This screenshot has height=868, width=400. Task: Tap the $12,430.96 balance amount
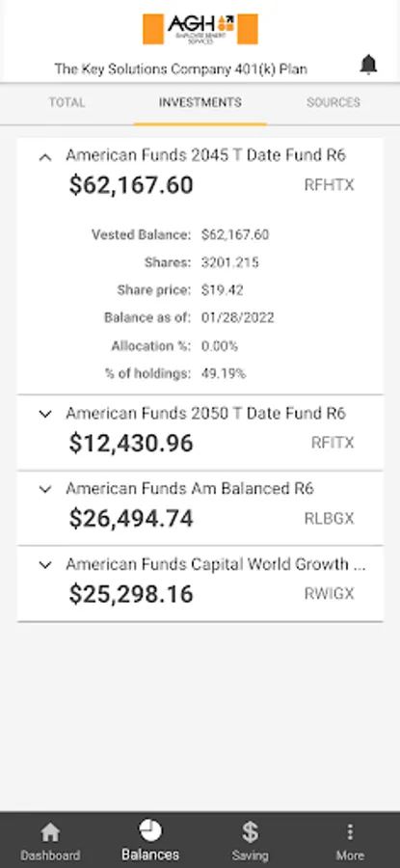(x=131, y=444)
